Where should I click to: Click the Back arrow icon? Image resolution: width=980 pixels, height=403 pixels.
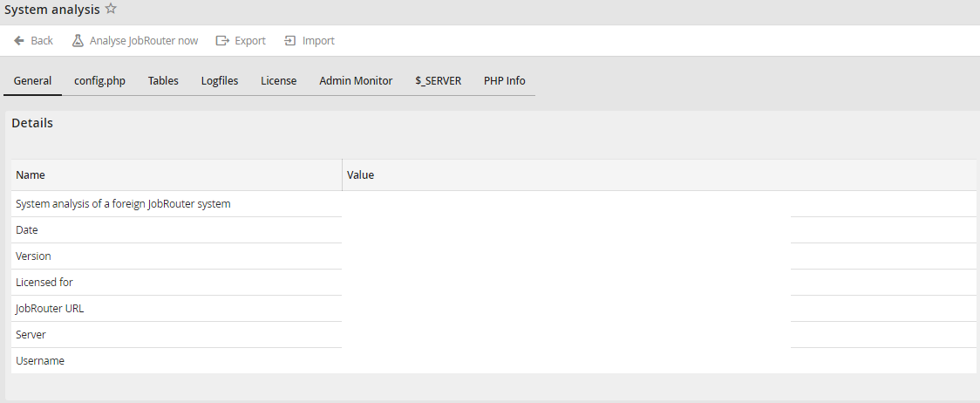tap(19, 41)
